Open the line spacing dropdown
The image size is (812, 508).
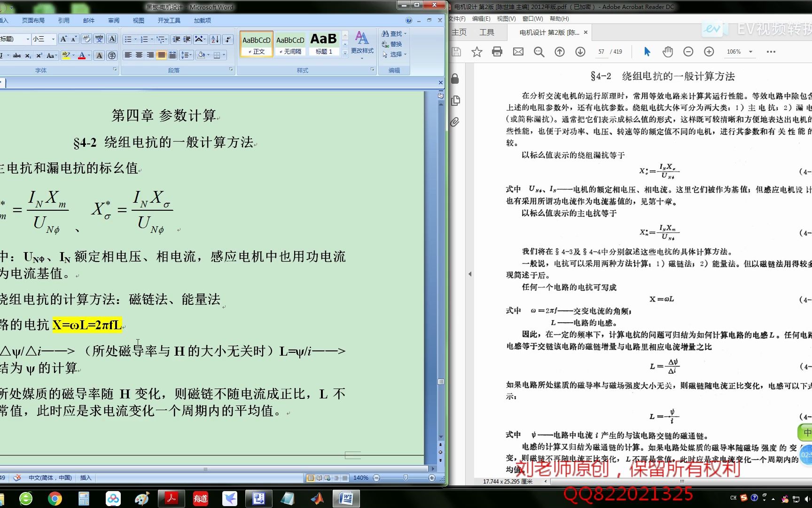tap(187, 56)
